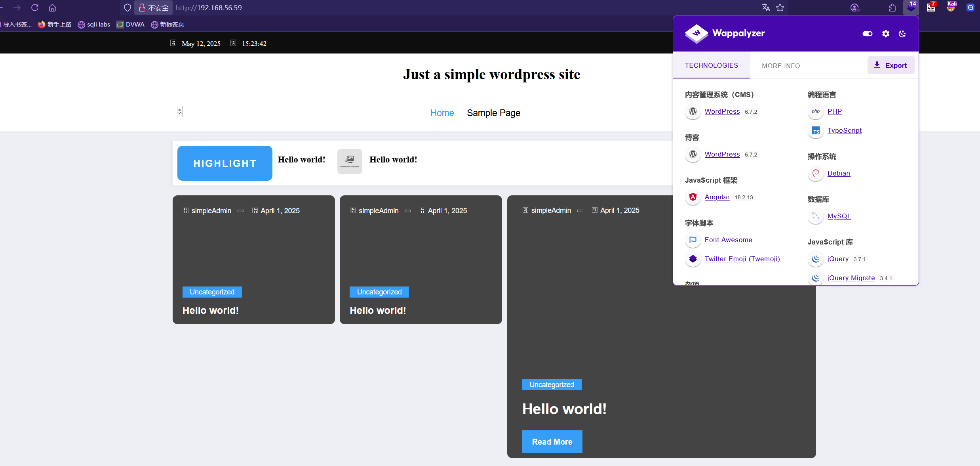Viewport: 980px width, 466px height.
Task: Click the tracking protection shield icon
Action: point(127,8)
